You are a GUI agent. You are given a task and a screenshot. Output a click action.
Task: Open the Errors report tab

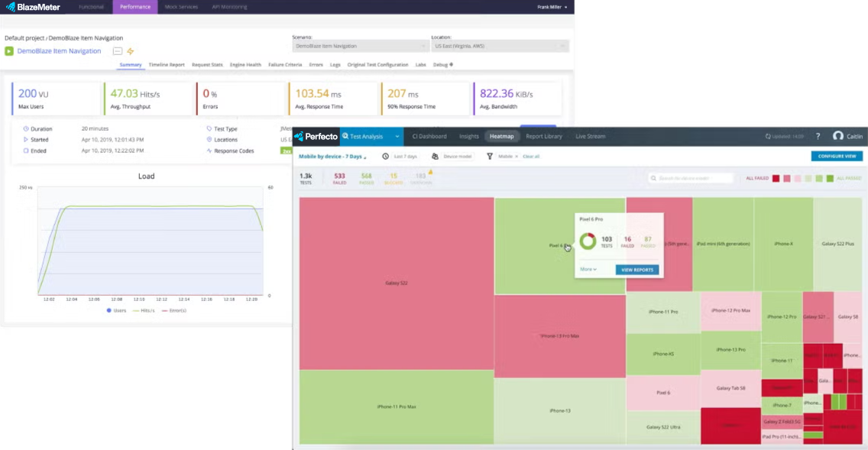pos(316,65)
